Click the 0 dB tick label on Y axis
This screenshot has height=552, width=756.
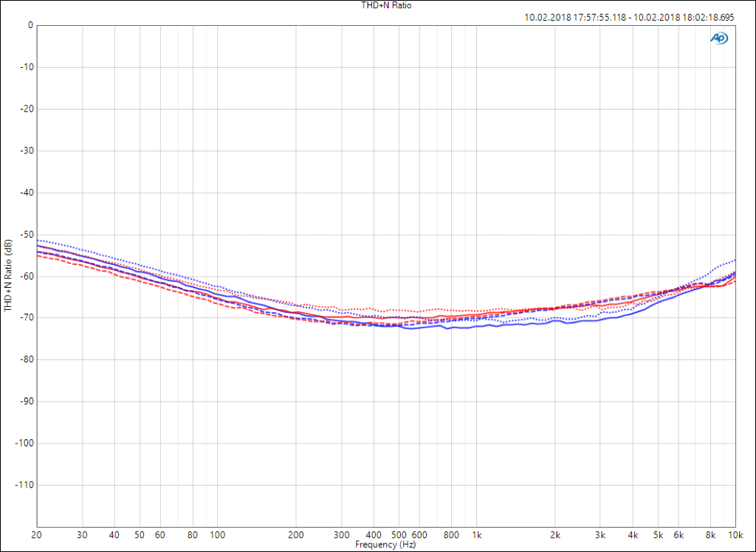click(30, 25)
